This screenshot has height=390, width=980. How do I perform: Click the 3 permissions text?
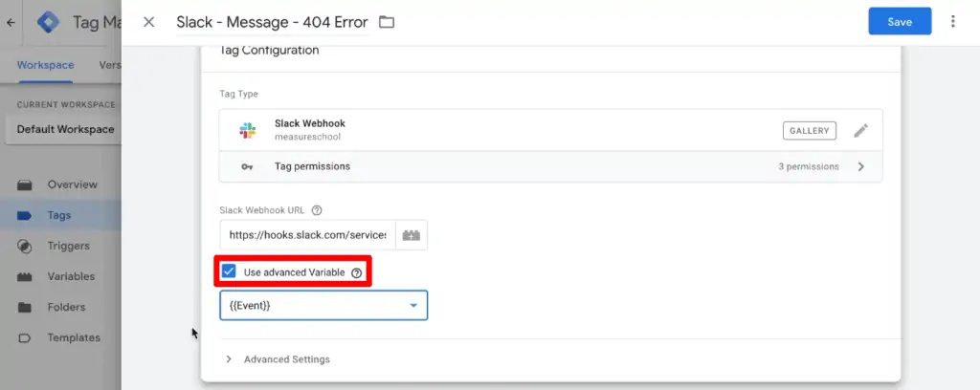coord(808,166)
